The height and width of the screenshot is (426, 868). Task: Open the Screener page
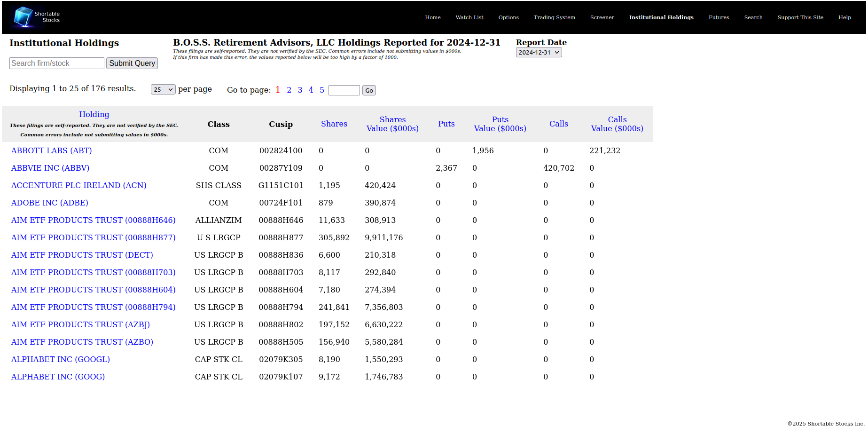[x=602, y=17]
